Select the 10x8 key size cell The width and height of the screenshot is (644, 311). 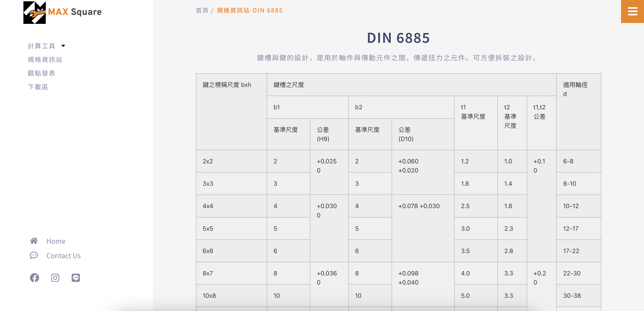coord(231,295)
